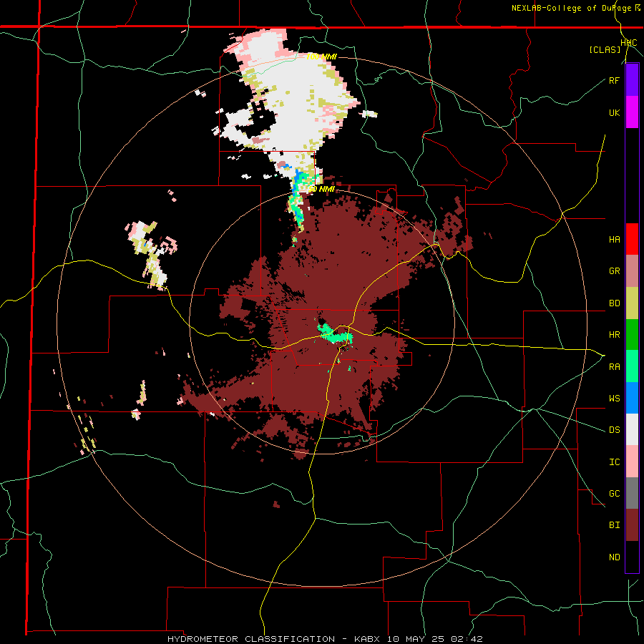The width and height of the screenshot is (644, 644).
Task: Click the WS legend label
Action: [614, 399]
